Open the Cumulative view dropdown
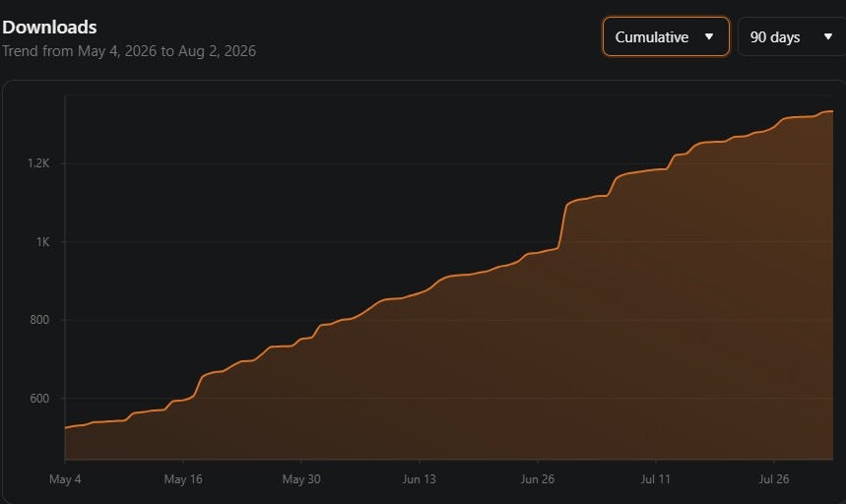 (666, 36)
